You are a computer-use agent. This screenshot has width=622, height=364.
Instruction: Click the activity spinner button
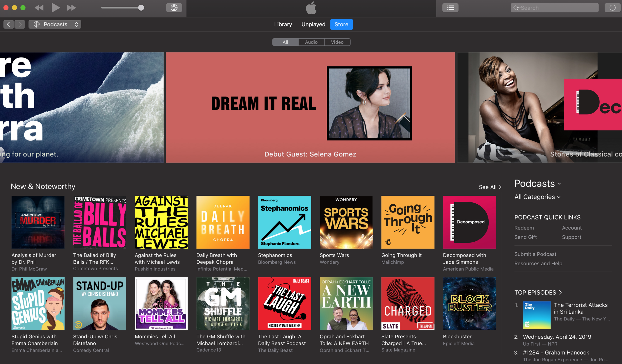(x=612, y=8)
